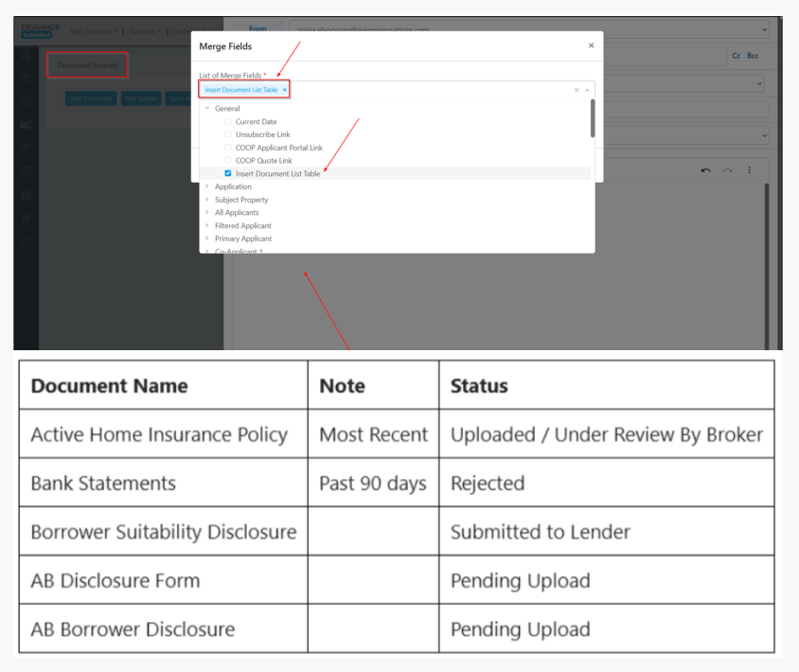
Task: Open the App Sections menu
Action: point(94,31)
